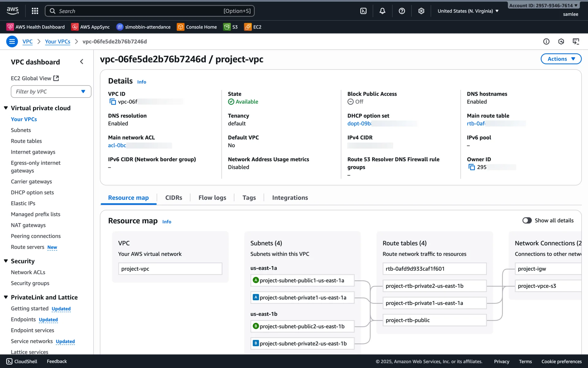
Task: Open the Actions dropdown button
Action: click(x=561, y=59)
